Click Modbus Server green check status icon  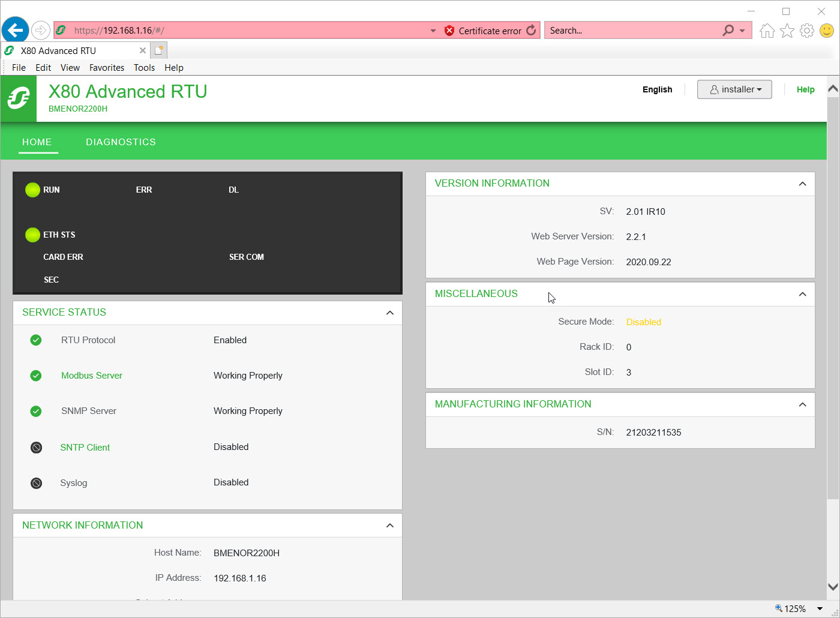click(36, 376)
